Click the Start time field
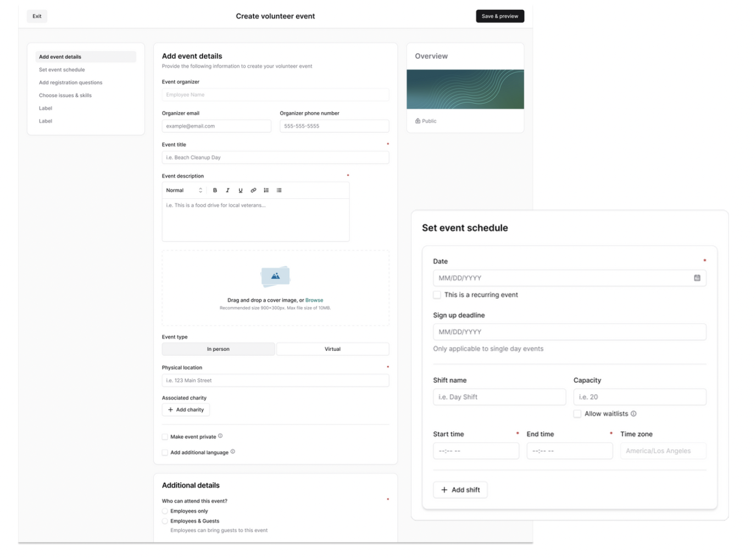The width and height of the screenshot is (756, 558). point(476,451)
